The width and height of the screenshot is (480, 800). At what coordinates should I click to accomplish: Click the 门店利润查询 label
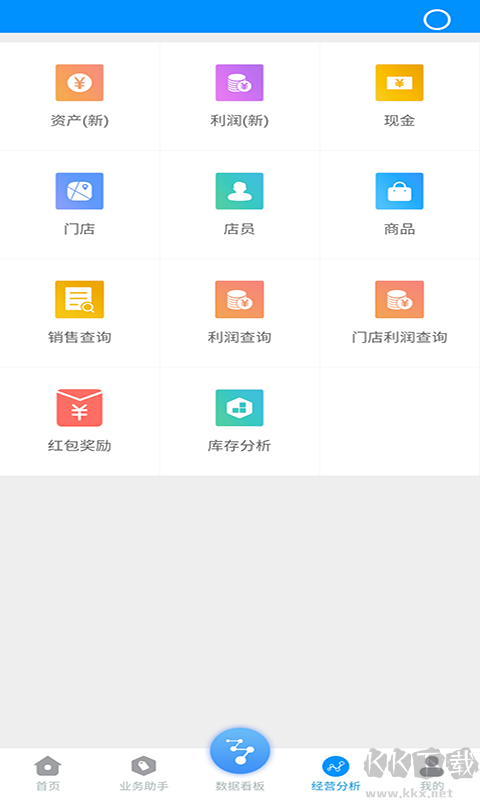(399, 337)
